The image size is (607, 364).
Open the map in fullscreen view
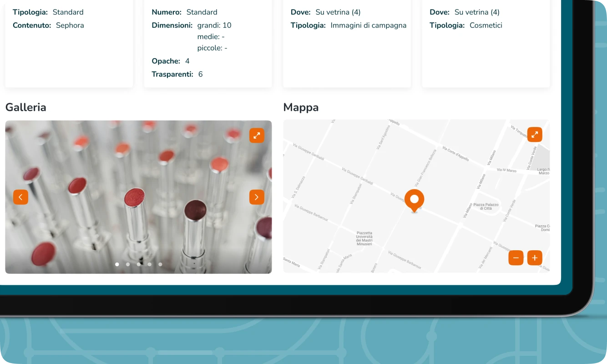coord(535,135)
